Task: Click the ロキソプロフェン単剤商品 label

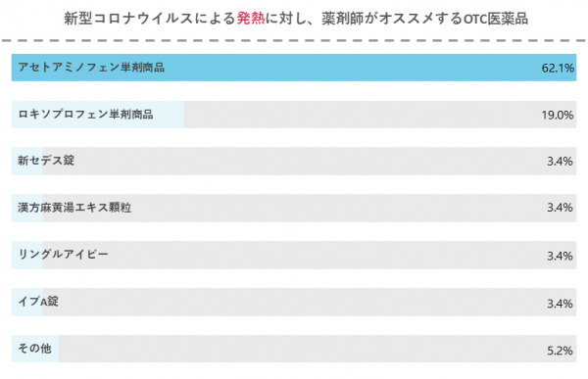Action: pos(85,114)
